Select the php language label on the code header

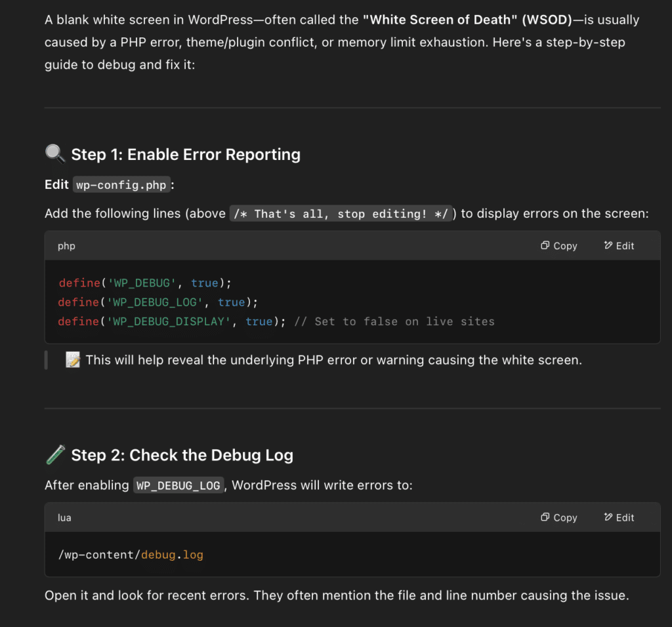66,246
